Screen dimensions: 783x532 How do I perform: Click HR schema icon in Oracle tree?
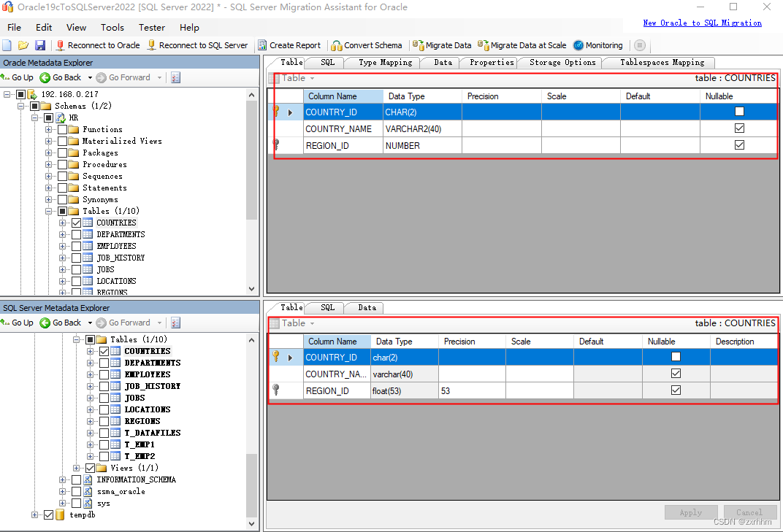click(61, 117)
